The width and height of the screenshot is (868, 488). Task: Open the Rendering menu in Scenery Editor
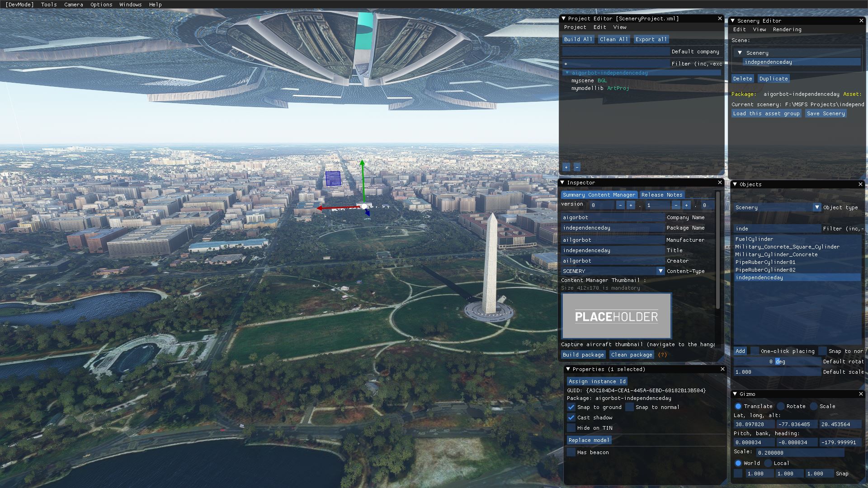pos(787,29)
